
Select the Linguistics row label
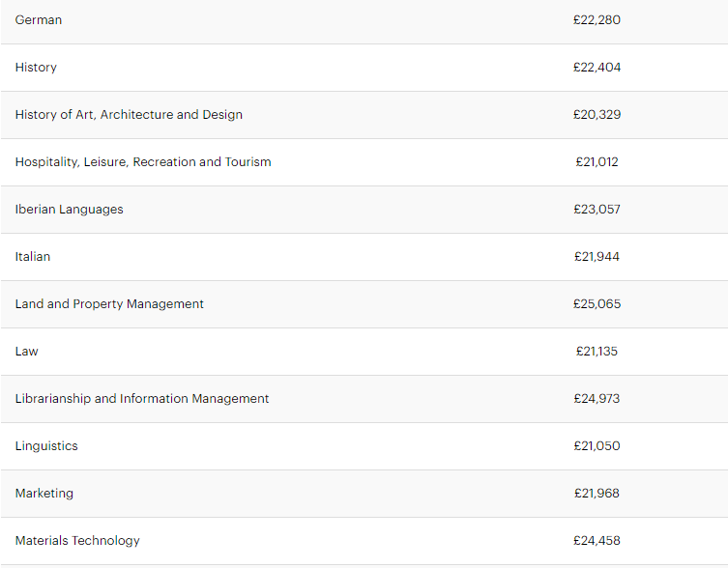coord(46,446)
